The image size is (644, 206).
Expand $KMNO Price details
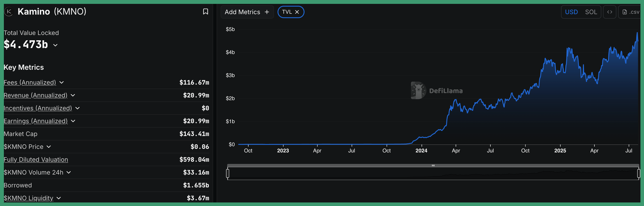[49, 147]
